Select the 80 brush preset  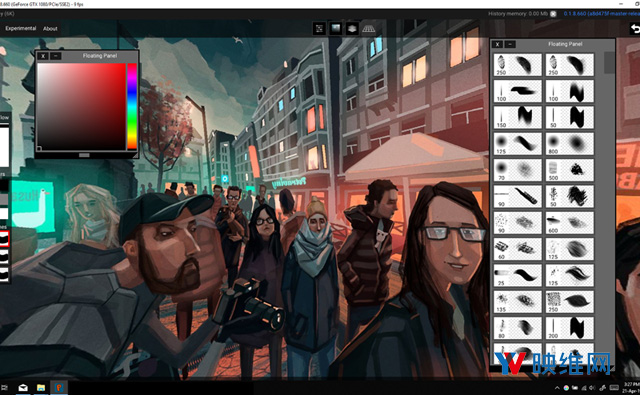518,328
